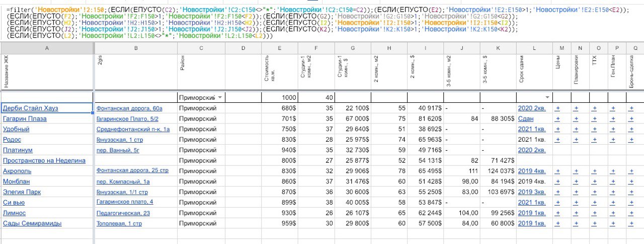644x244 pixels.
Task: Select the cell showing 67 000$
Action: [353, 118]
